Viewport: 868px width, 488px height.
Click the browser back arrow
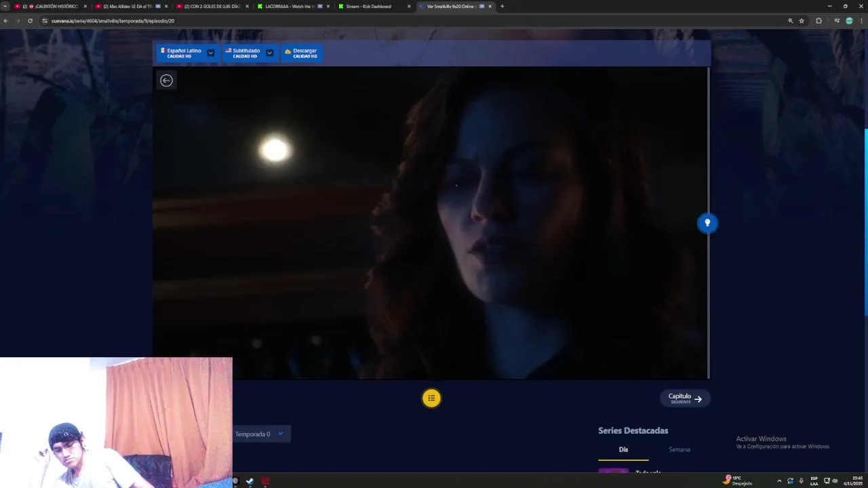(x=5, y=21)
